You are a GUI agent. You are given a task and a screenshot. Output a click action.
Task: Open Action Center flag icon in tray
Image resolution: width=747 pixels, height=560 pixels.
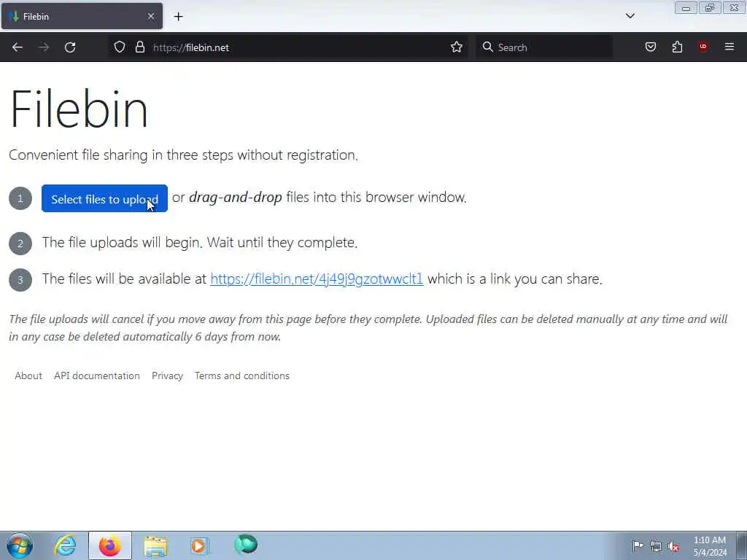(x=638, y=545)
